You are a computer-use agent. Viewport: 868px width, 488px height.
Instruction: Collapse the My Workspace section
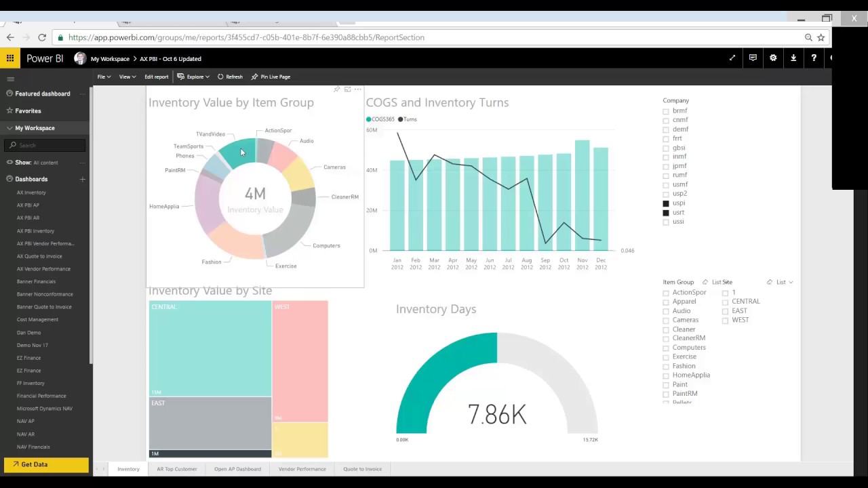pyautogui.click(x=10, y=127)
